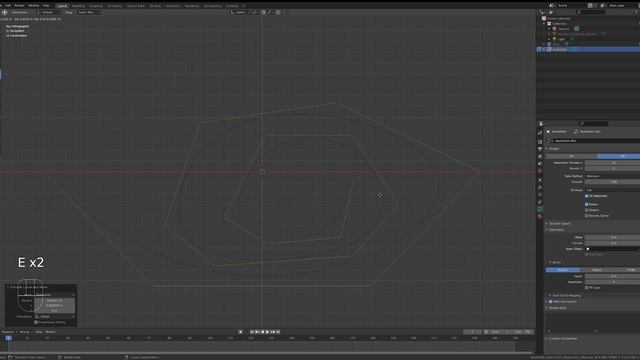Open the Output properties tab

[x=540, y=149]
